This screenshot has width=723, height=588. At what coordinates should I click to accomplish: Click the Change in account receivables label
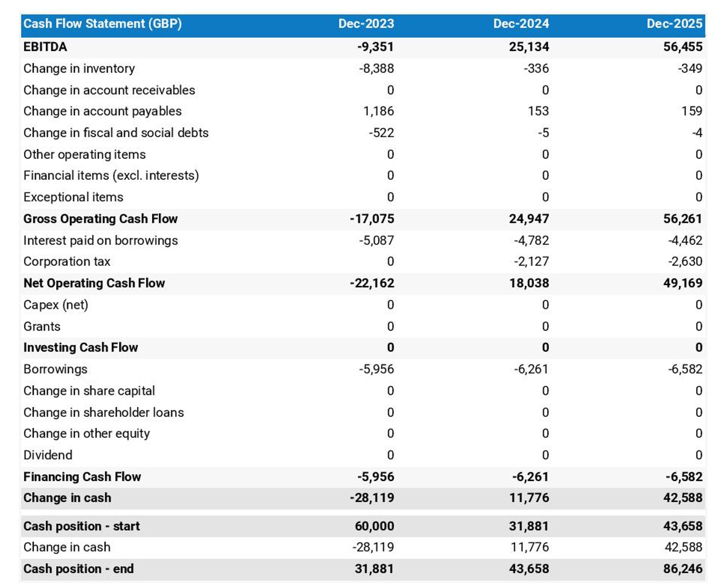coord(109,90)
